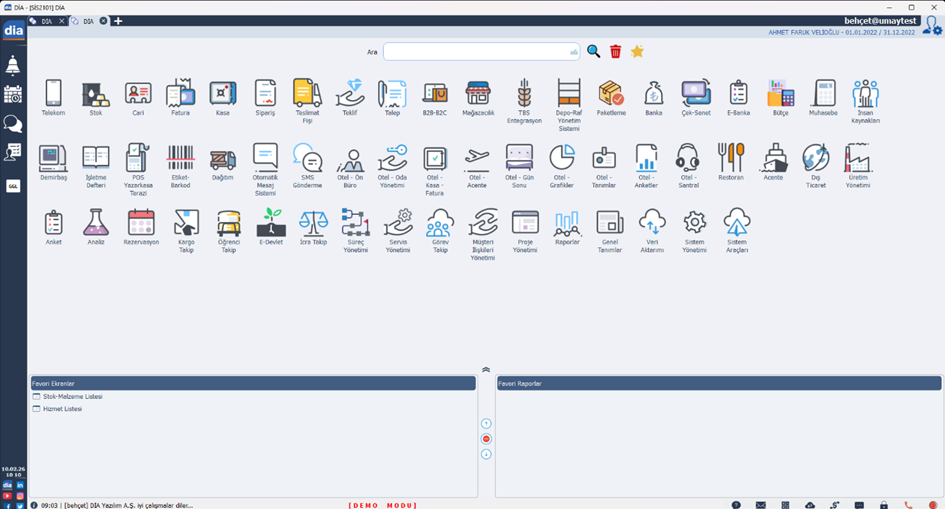Click the yellow star favorites icon
Screen dimensions: 945x509
[637, 52]
